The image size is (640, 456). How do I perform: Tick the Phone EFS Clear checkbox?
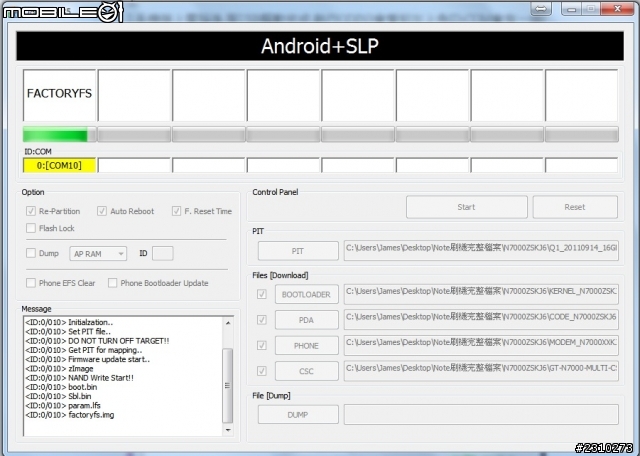(30, 283)
